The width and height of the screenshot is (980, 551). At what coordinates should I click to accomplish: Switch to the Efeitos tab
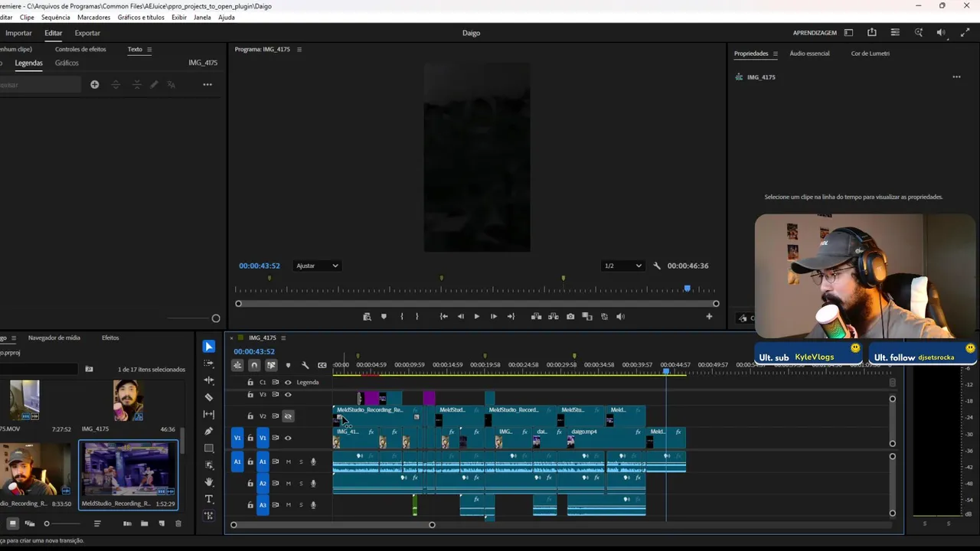(x=110, y=337)
